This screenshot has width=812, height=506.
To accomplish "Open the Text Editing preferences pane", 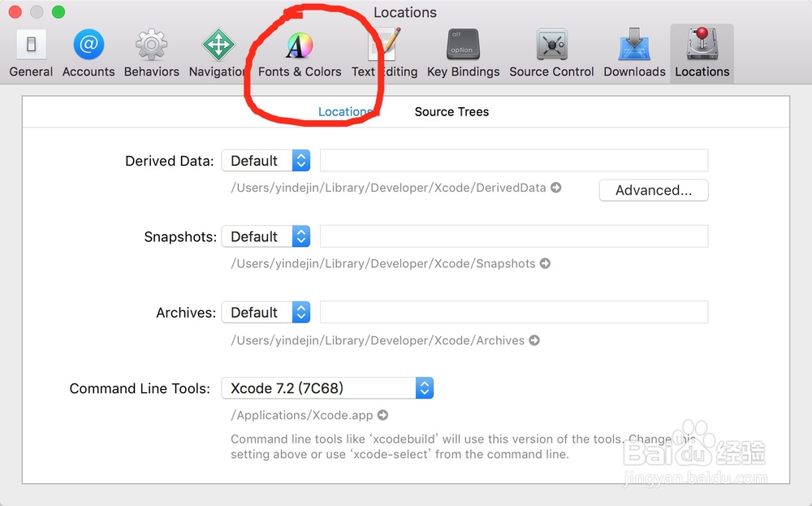I will (384, 54).
